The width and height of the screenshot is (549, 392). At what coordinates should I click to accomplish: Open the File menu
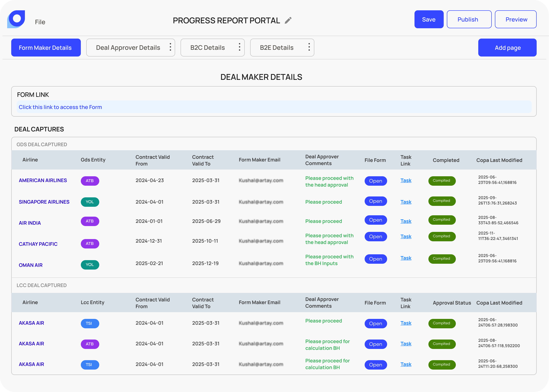(40, 22)
